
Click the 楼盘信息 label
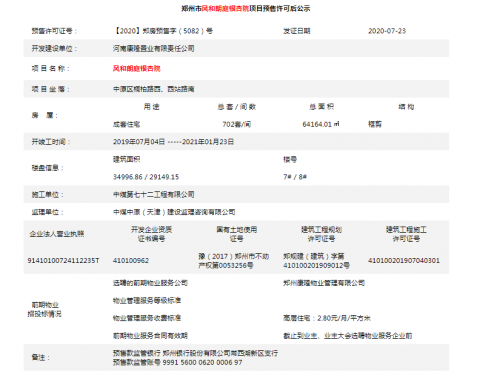(47, 168)
